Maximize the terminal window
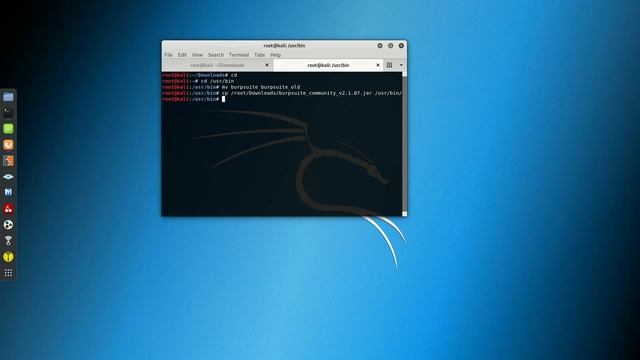This screenshot has width=640, height=360. tap(391, 46)
